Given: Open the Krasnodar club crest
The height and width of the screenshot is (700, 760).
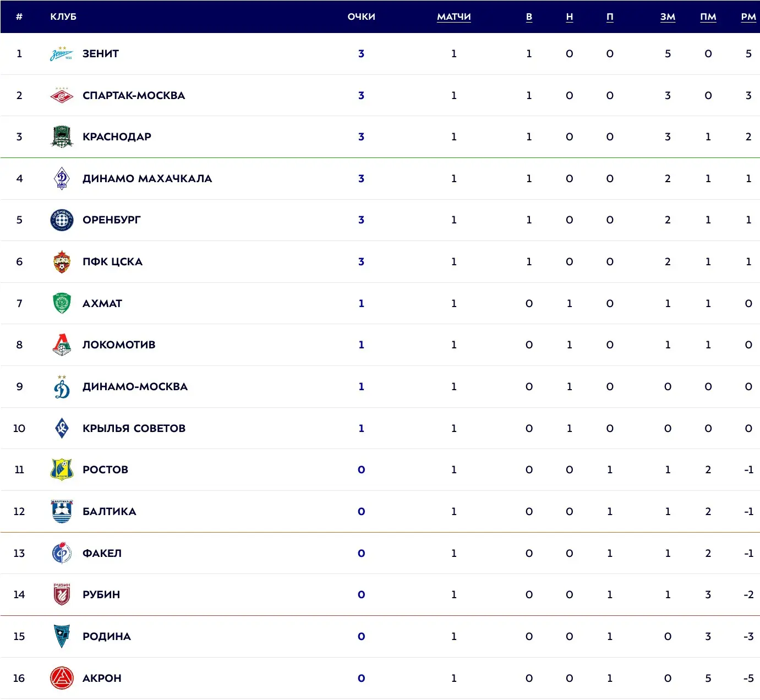Looking at the screenshot, I should tap(62, 136).
